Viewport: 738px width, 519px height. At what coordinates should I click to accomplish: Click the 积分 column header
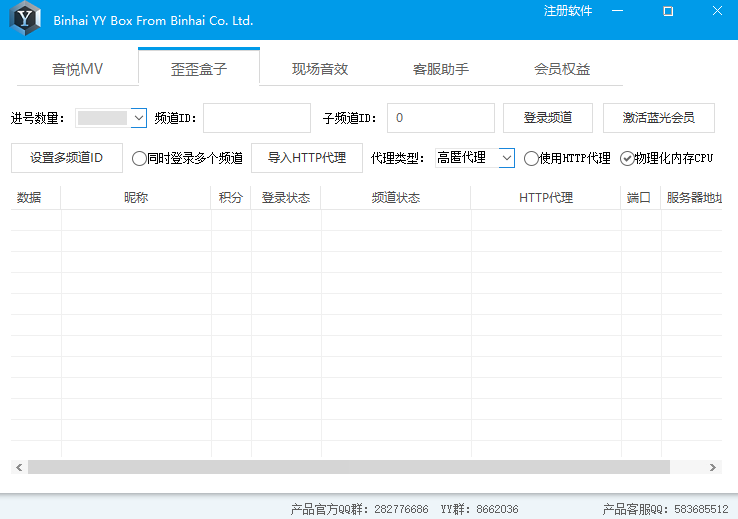[231, 198]
